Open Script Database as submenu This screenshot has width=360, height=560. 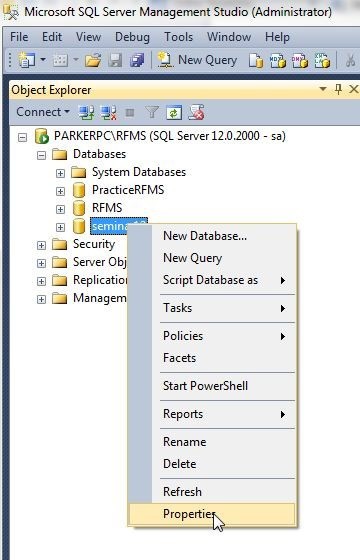click(x=212, y=280)
